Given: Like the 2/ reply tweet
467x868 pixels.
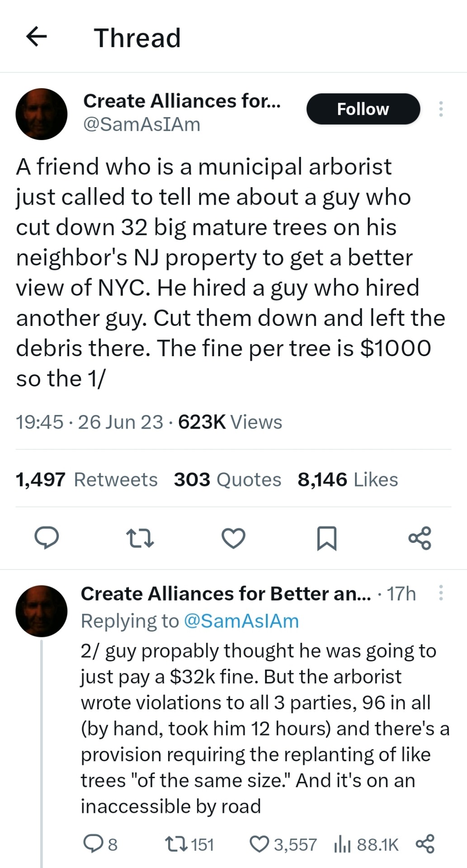Looking at the screenshot, I should coord(259,844).
